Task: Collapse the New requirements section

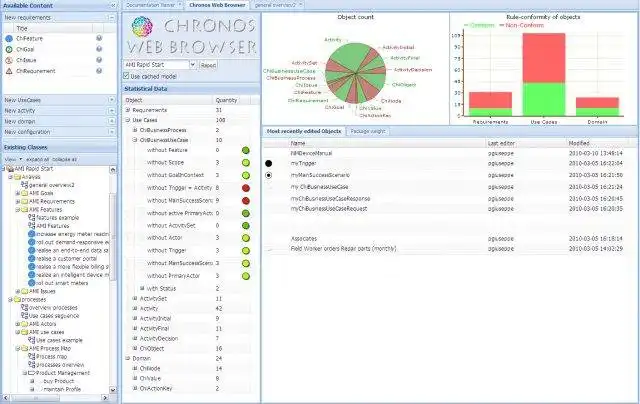Action: click(x=111, y=18)
